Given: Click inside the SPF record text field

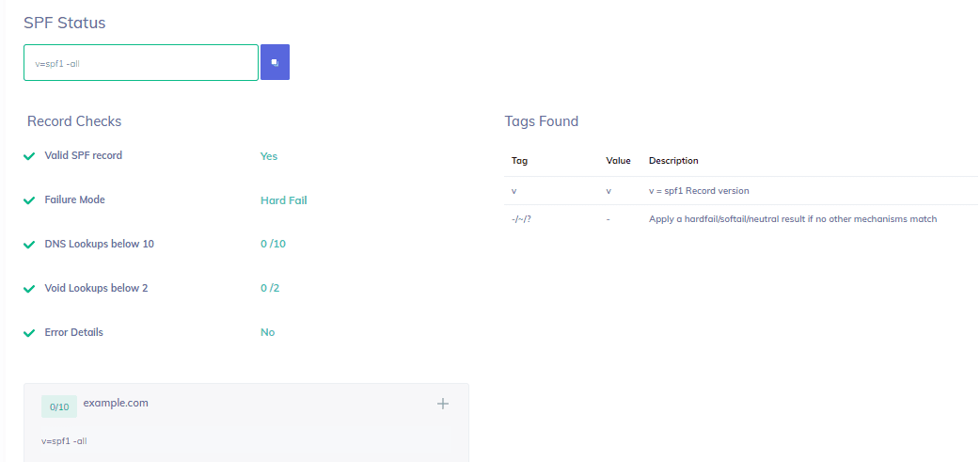Looking at the screenshot, I should [x=141, y=63].
